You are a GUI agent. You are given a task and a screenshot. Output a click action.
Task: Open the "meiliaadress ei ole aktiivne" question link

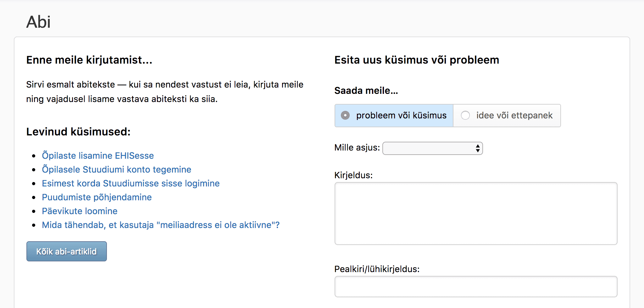point(160,225)
